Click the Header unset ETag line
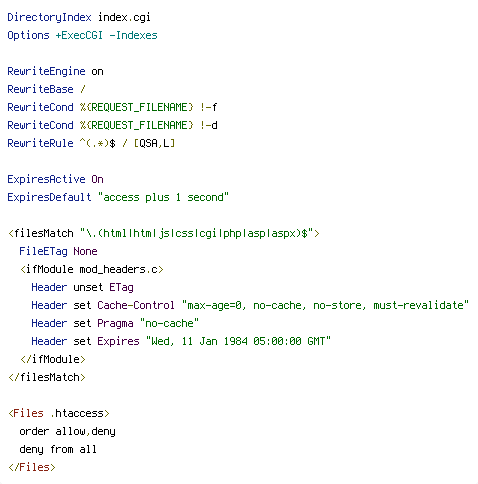Screen dimensions: 478x484 82,287
